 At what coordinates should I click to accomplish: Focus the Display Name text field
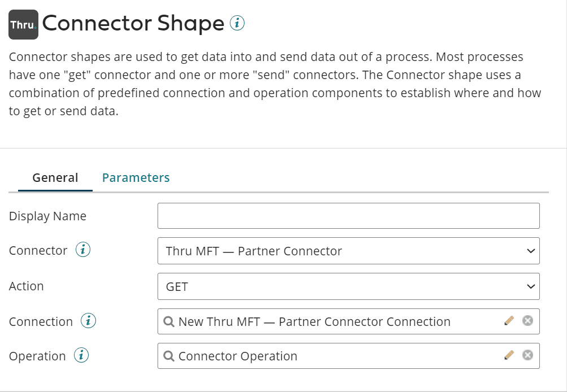coord(348,216)
